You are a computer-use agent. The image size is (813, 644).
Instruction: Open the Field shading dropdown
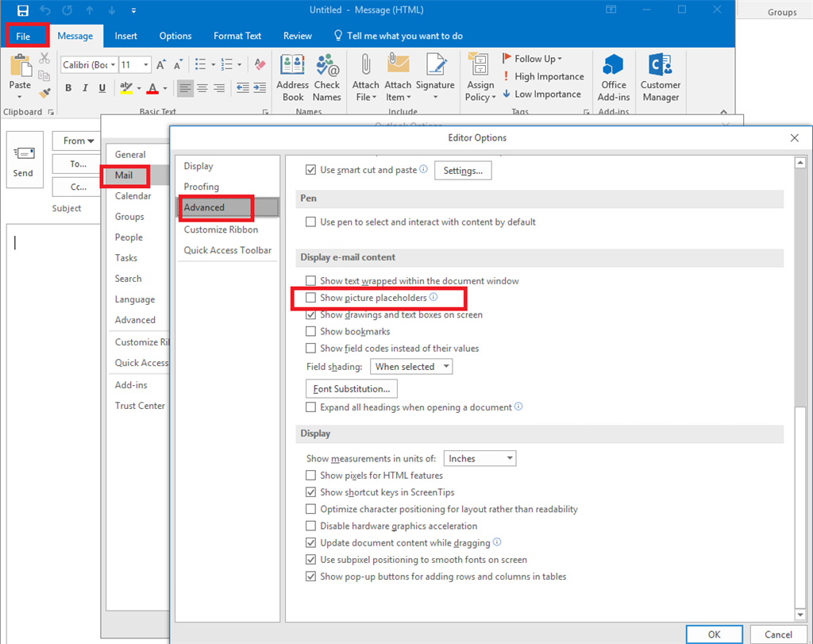[411, 366]
